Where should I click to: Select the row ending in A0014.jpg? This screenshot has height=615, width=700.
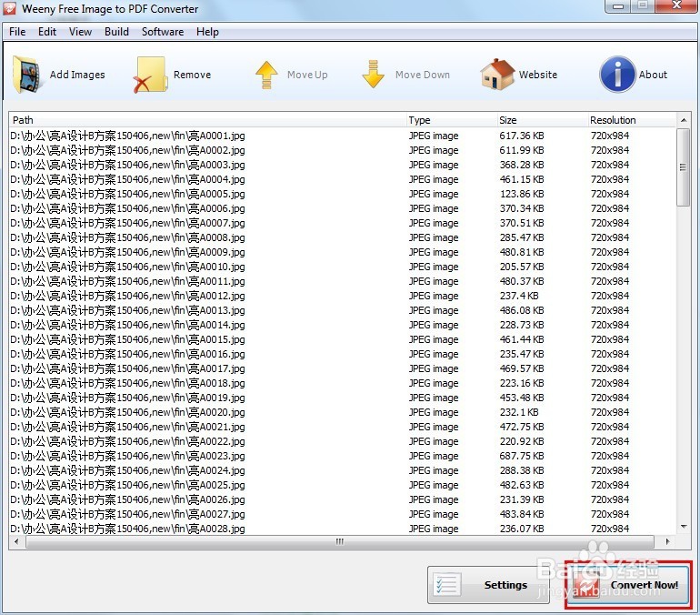click(x=343, y=325)
